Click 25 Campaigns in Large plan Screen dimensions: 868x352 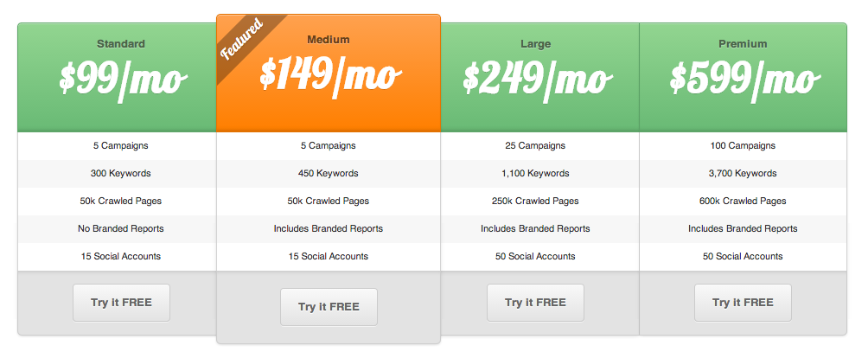point(536,146)
